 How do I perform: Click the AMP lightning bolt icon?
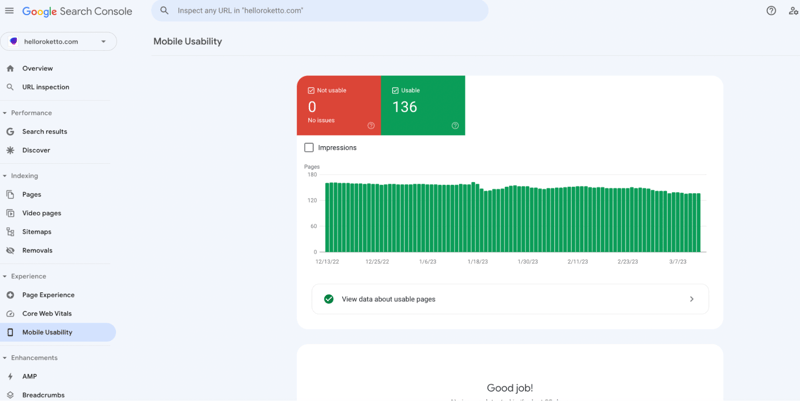coord(10,377)
